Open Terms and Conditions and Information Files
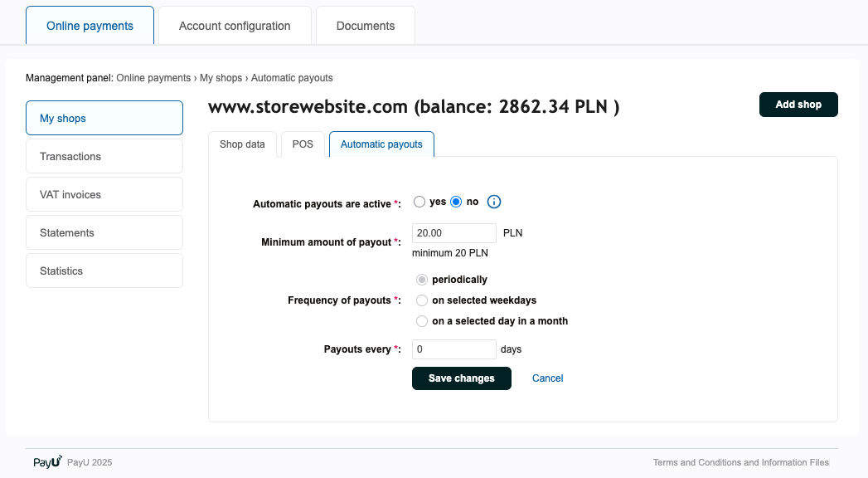The image size is (868, 478). tap(741, 462)
